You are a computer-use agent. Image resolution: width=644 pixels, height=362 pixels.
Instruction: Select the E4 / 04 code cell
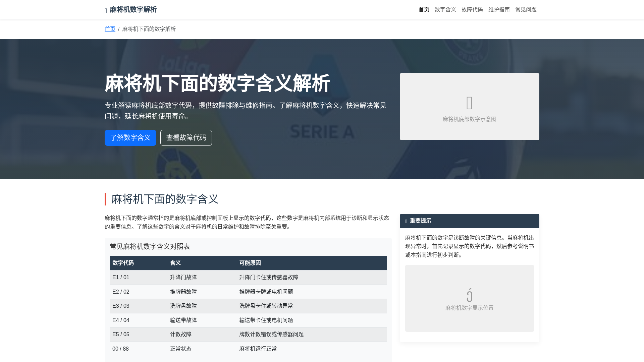pyautogui.click(x=139, y=320)
